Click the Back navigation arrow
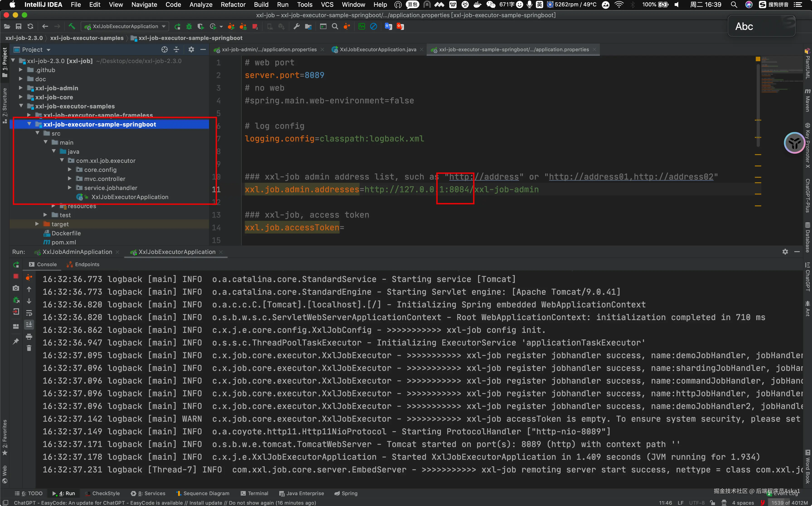Screen dimensions: 812x506 [x=45, y=27]
